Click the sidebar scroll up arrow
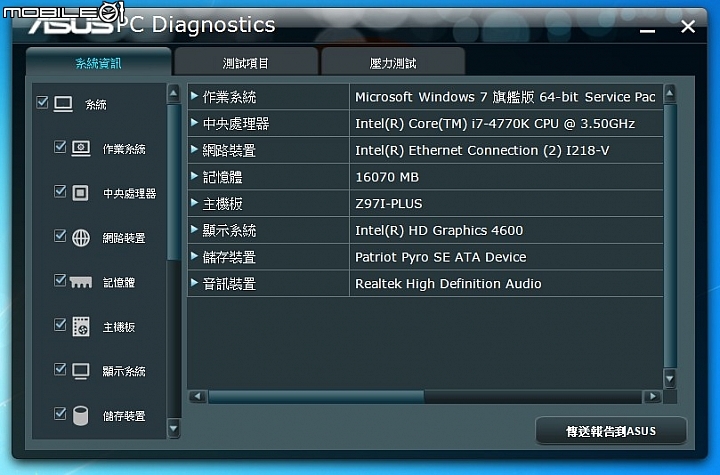 pos(174,94)
